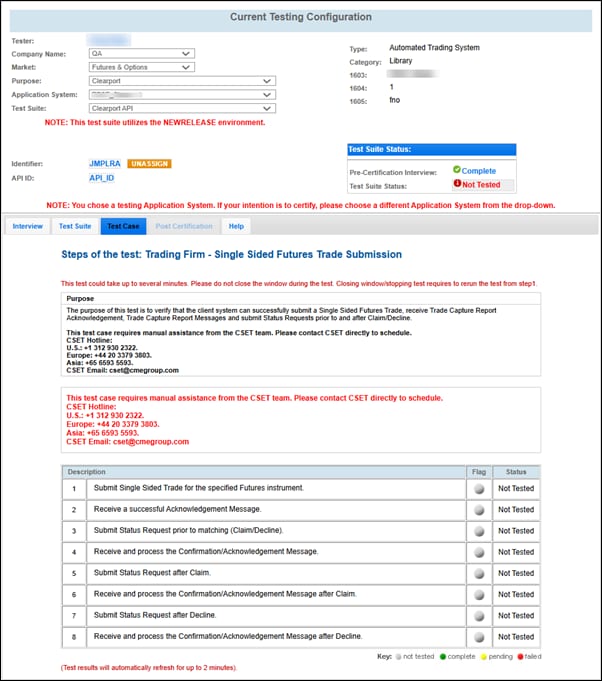
Task: Expand the Market dropdown showing Futures & Options
Action: pyautogui.click(x=141, y=67)
